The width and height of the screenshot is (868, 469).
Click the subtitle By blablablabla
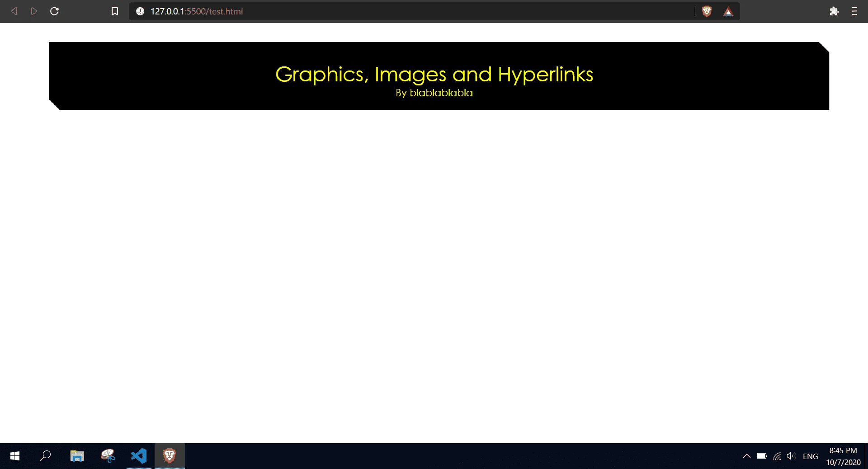(x=434, y=93)
